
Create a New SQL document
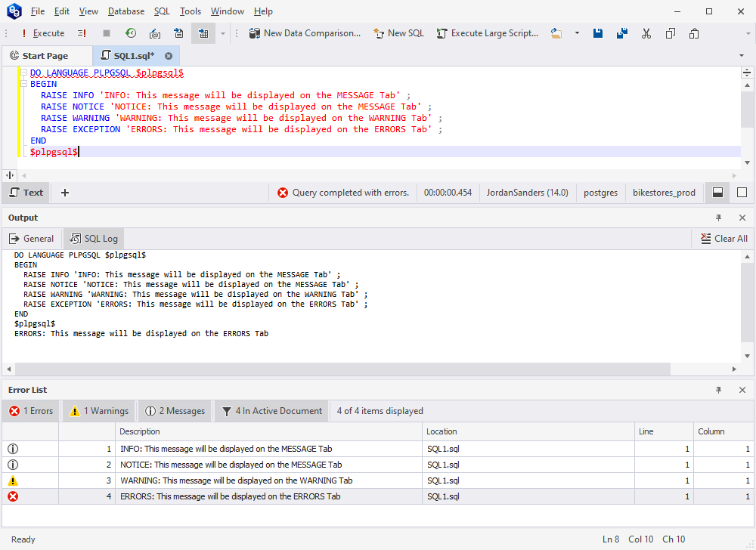[x=398, y=33]
